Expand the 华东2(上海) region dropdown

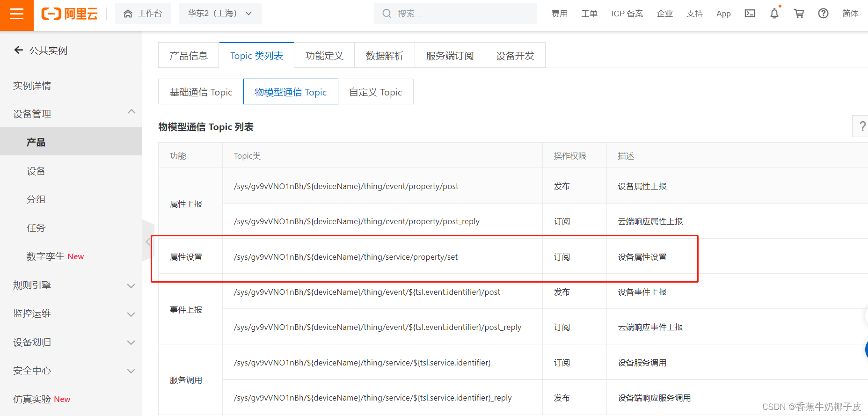(220, 14)
